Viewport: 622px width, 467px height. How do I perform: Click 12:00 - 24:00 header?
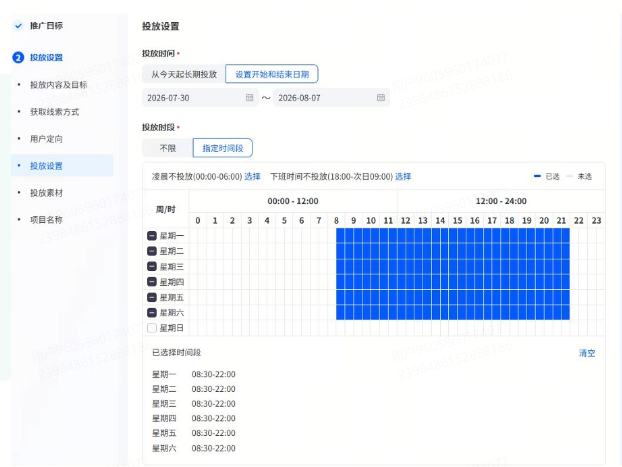pyautogui.click(x=501, y=201)
